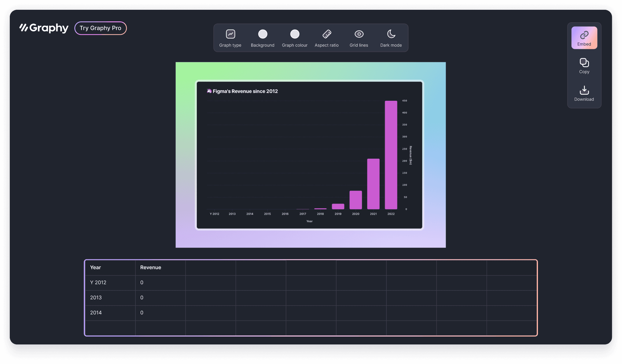Toggle Dark mode moon icon
The height and width of the screenshot is (364, 622).
point(391,34)
